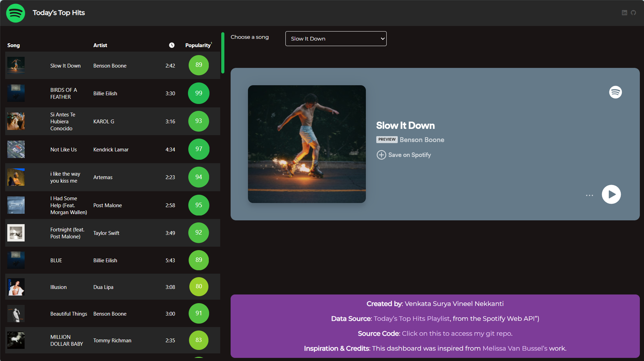644x361 pixels.
Task: Click the Si Antes Te Hubiera Conocido thumbnail
Action: (16, 121)
